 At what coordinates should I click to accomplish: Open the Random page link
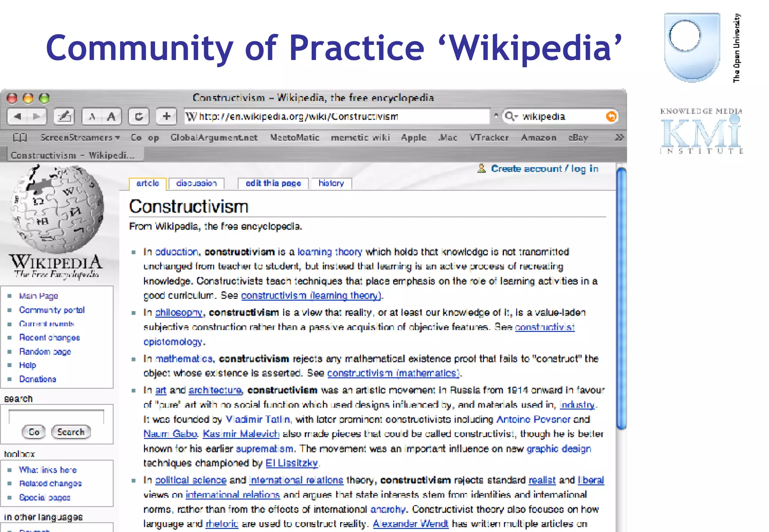pyautogui.click(x=45, y=352)
